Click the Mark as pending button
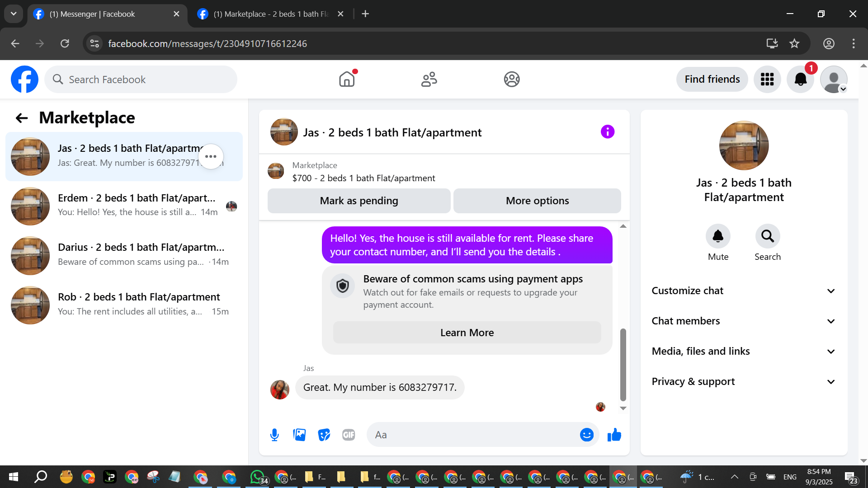 359,201
